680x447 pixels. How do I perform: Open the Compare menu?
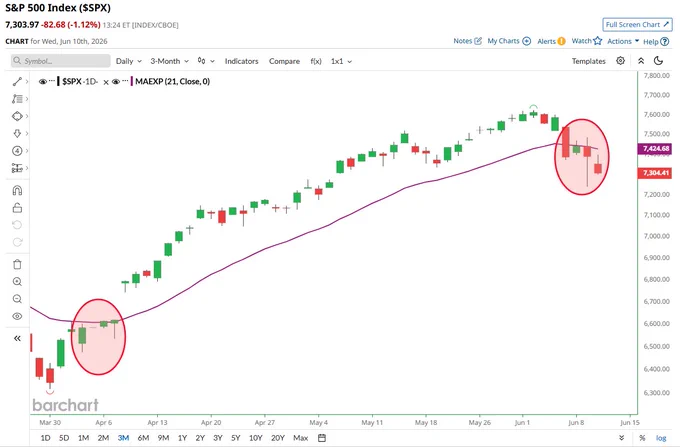[284, 61]
